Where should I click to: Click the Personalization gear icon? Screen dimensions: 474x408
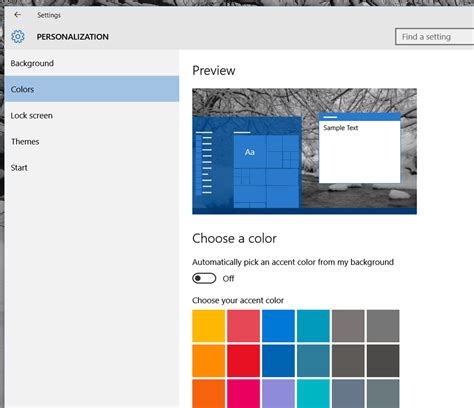click(x=18, y=37)
